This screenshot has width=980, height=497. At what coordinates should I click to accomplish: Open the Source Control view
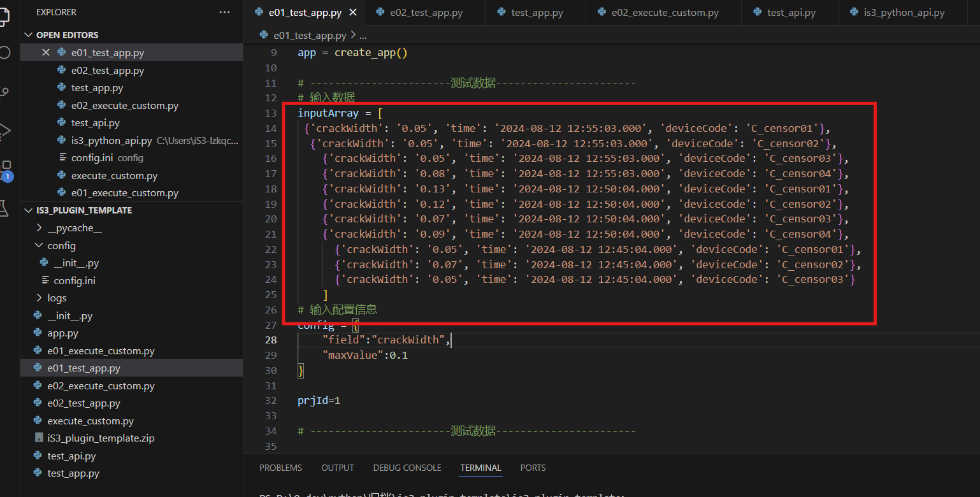click(x=4, y=93)
